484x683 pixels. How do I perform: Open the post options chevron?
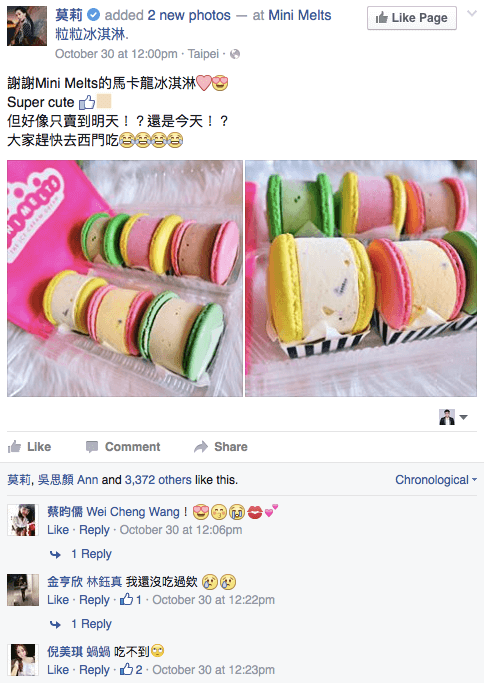click(471, 14)
